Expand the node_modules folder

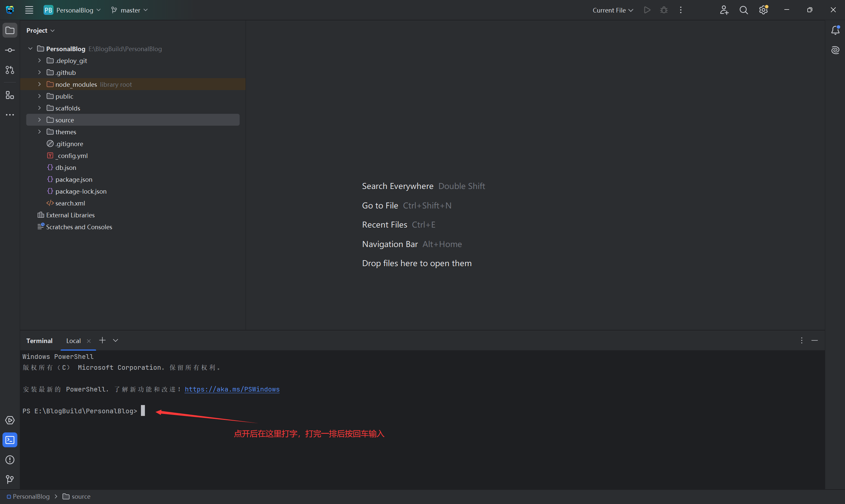39,84
